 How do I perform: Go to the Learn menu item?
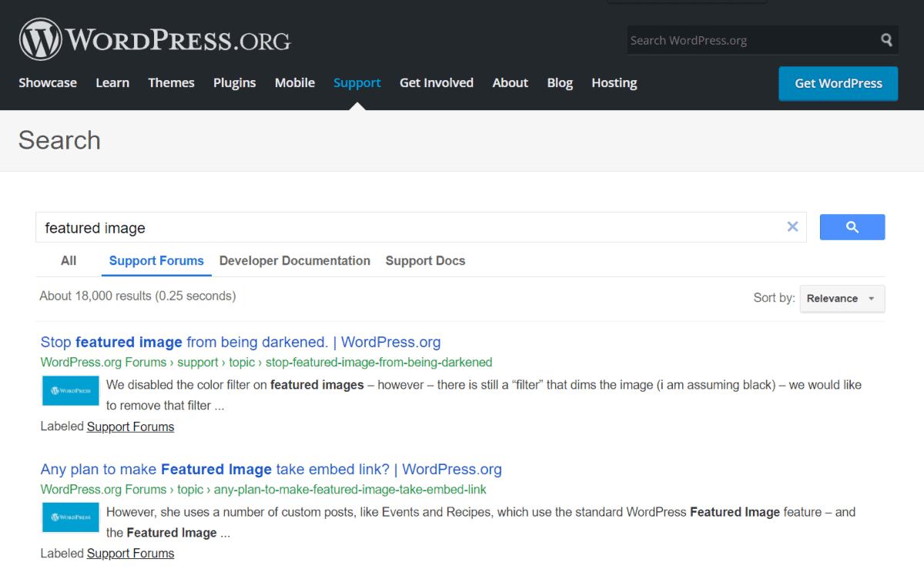point(112,83)
